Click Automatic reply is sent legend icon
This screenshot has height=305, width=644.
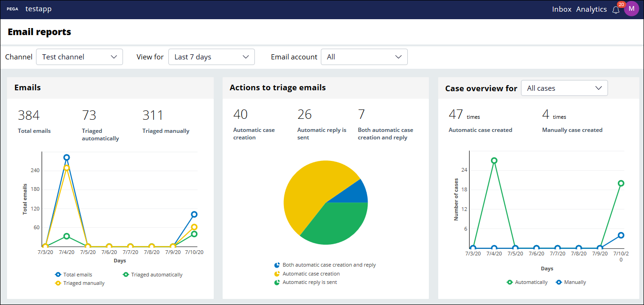[x=277, y=282]
